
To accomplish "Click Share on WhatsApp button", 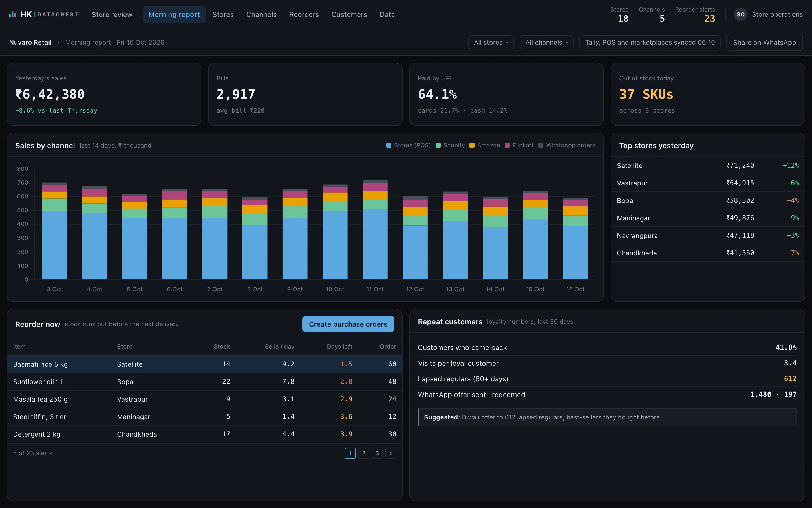I will 764,42.
